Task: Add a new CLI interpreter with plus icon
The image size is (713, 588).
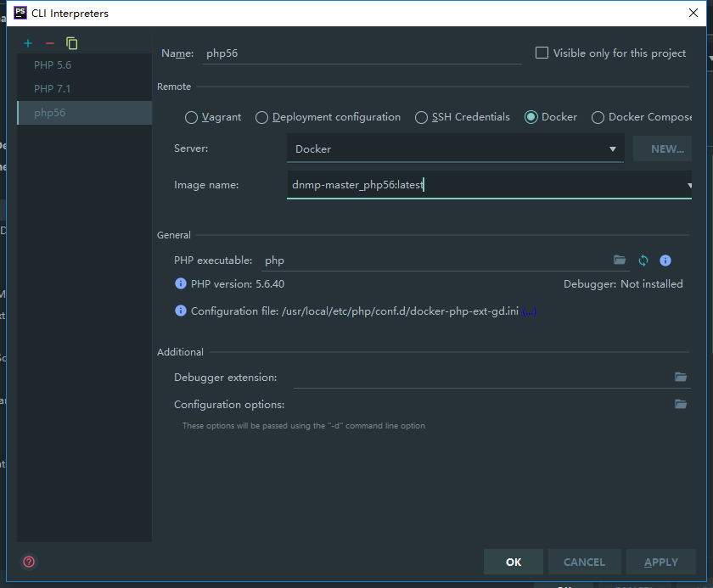Action: [x=28, y=43]
